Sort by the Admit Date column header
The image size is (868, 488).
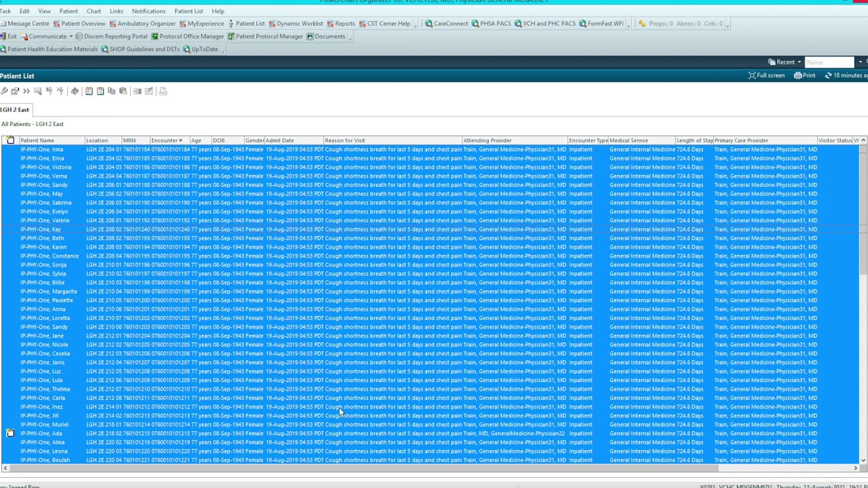point(294,141)
